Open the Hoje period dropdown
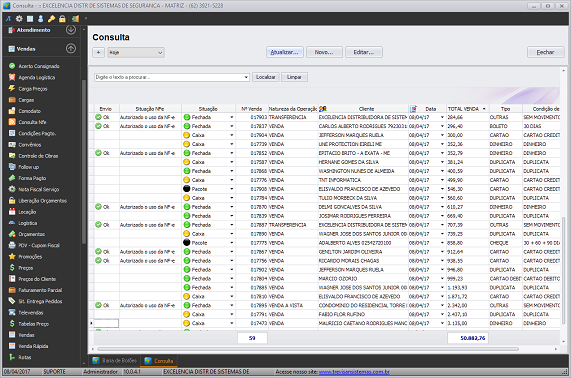571x378 pixels. 135,52
